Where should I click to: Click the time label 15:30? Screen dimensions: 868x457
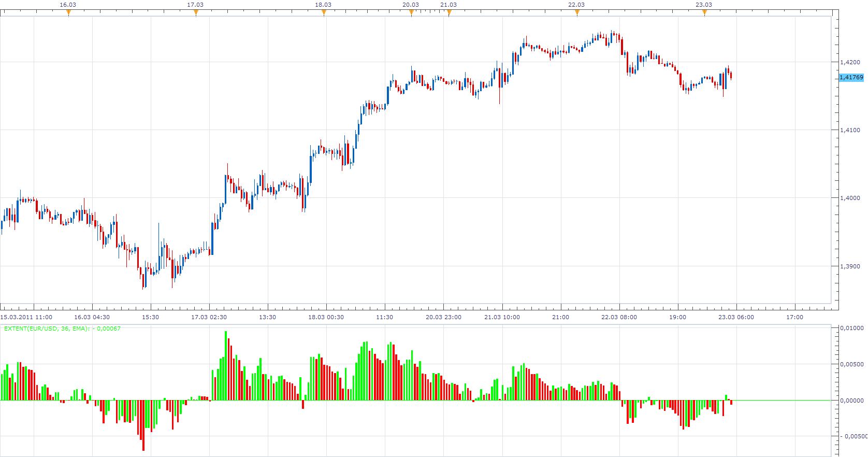pos(151,317)
